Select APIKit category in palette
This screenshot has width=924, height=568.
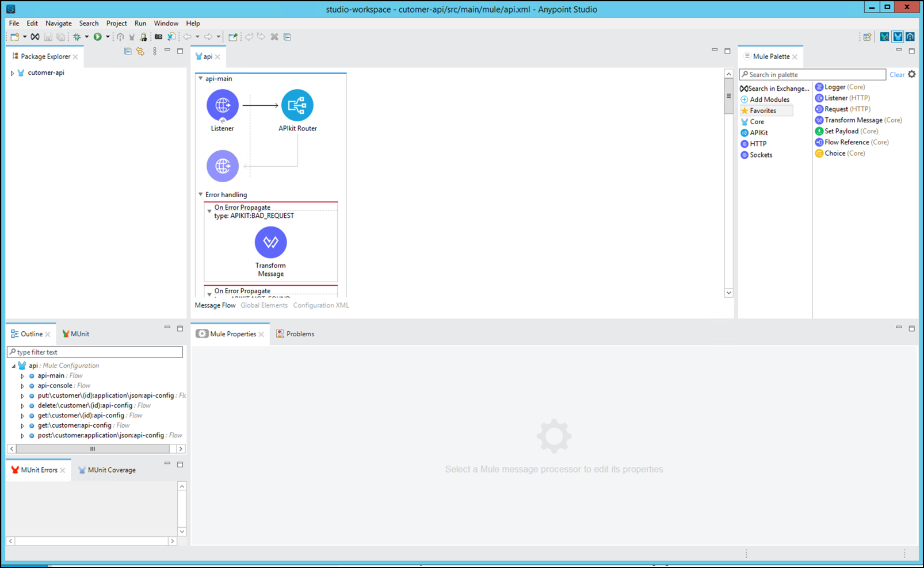pos(754,133)
